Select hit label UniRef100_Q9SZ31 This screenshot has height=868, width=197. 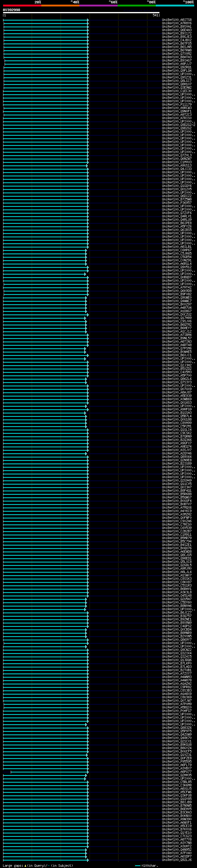tap(177, 78)
